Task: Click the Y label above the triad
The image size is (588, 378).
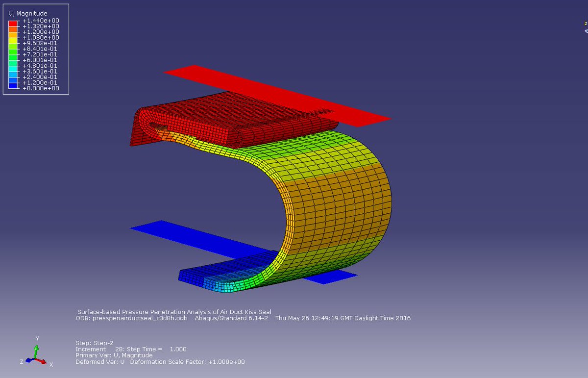Action: pos(37,338)
